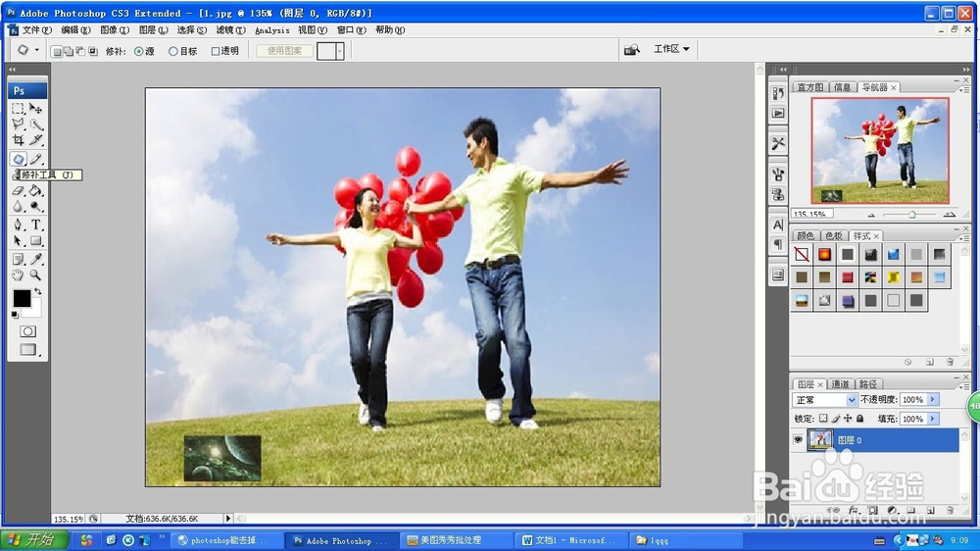The image size is (980, 551).
Task: Hide 图层 0 using the eye icon
Action: pyautogui.click(x=798, y=440)
